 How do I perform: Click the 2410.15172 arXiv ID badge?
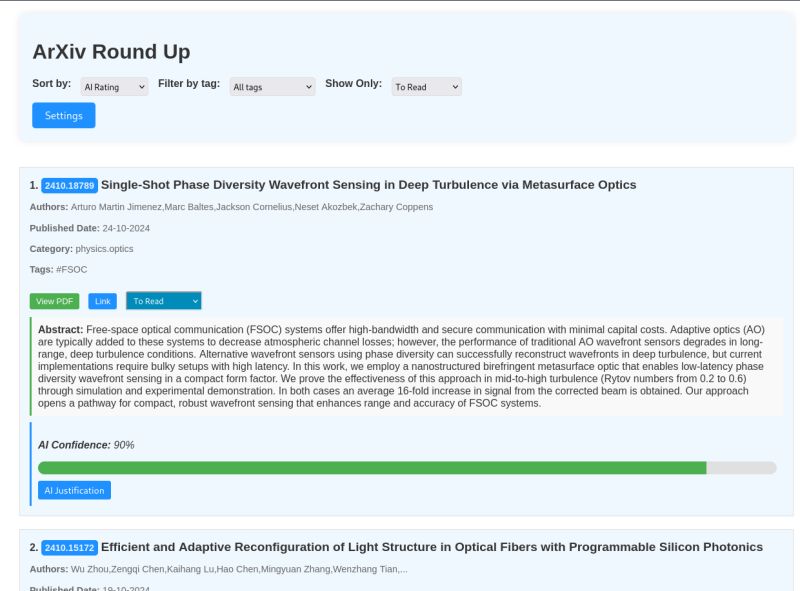[x=69, y=548]
